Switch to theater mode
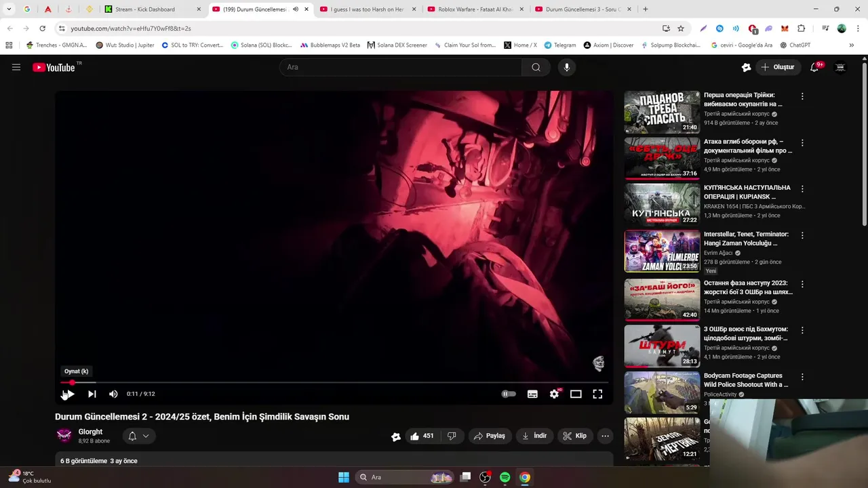This screenshot has width=868, height=488. point(576,394)
